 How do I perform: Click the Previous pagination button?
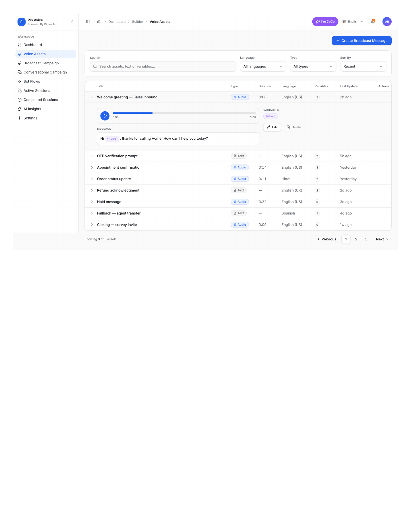(x=327, y=239)
